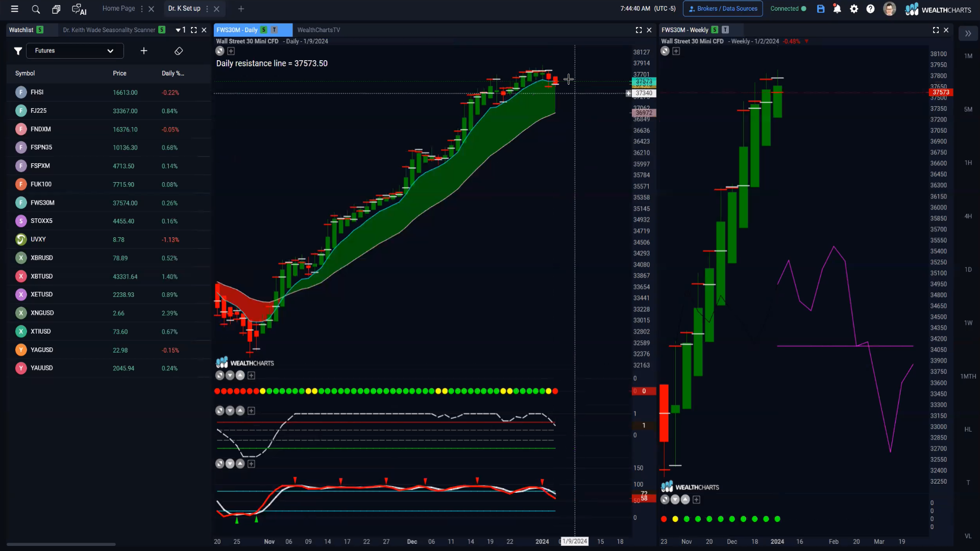Click the 37340 crosshair price label

[644, 93]
